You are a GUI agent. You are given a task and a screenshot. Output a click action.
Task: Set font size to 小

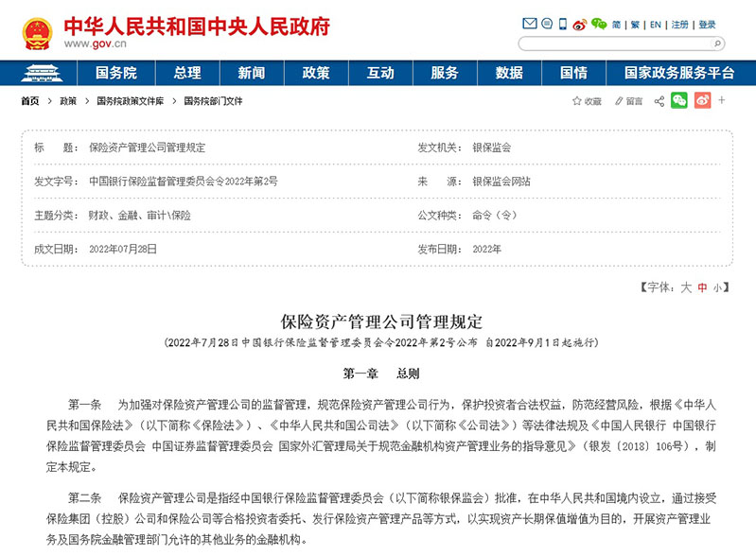tap(717, 287)
